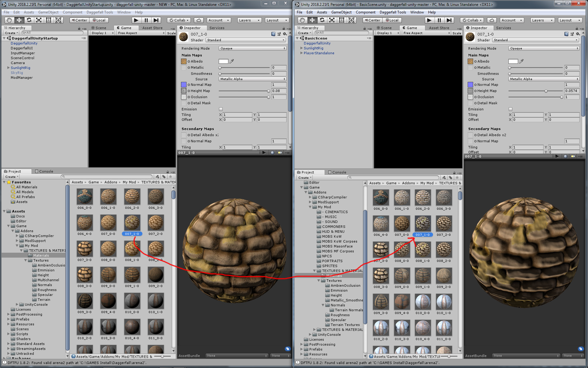
Task: Switch to Console tab in left window
Action: click(44, 171)
